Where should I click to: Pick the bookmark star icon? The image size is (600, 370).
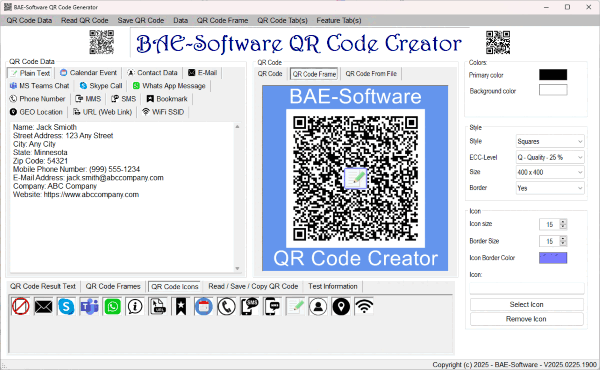[x=181, y=306]
